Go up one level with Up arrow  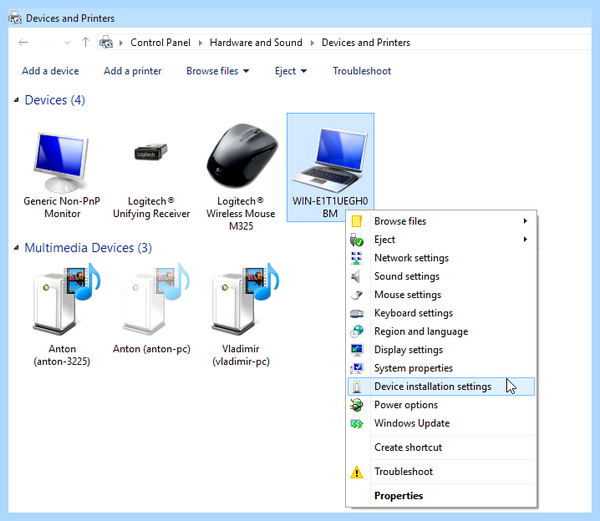coord(86,42)
